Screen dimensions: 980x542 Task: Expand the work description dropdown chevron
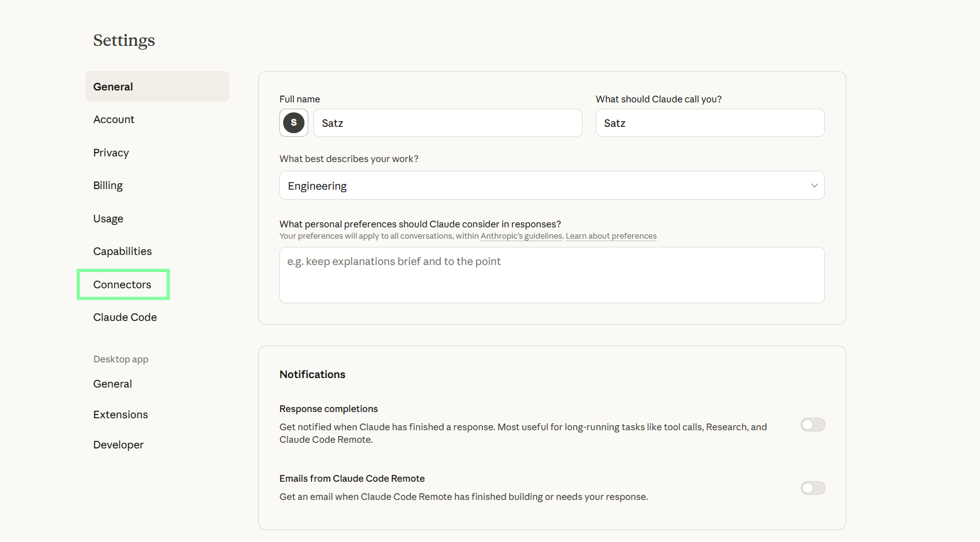click(x=814, y=185)
